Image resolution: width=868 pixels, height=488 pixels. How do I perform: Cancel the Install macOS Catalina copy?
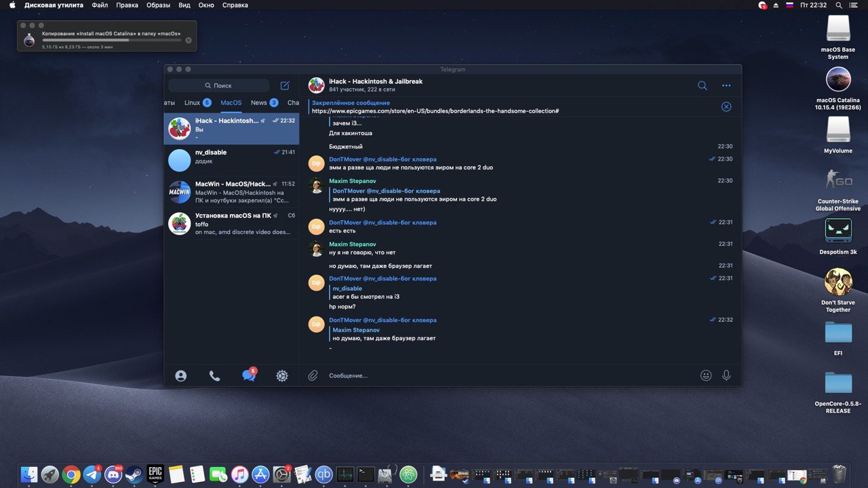189,40
